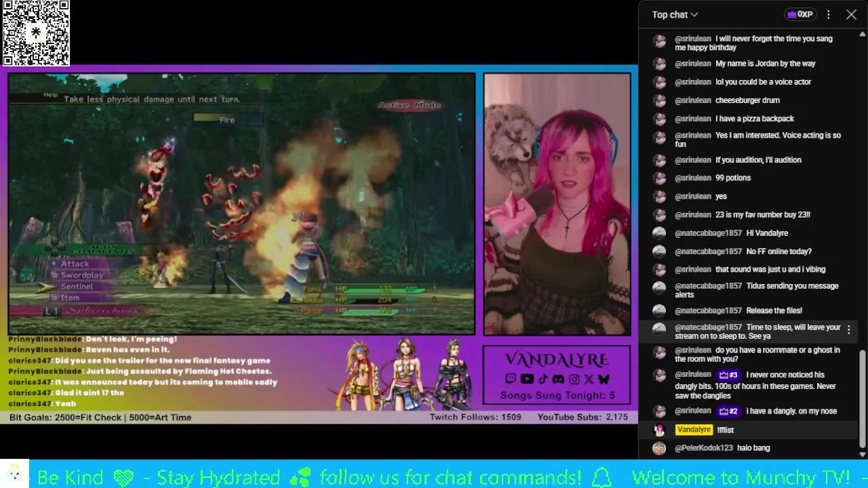Click the streamer webcam feed
This screenshot has height=488, width=868.
tap(557, 204)
